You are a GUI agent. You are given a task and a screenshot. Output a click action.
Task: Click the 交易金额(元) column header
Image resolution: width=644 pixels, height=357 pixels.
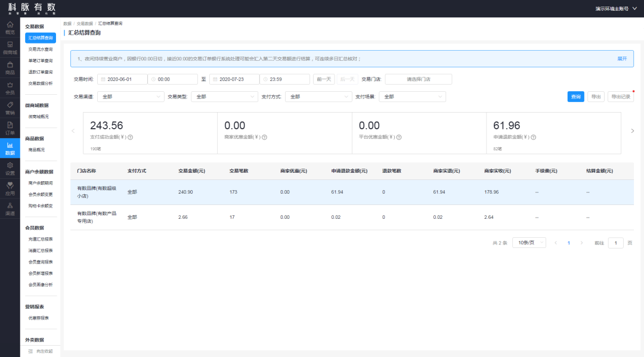point(191,170)
